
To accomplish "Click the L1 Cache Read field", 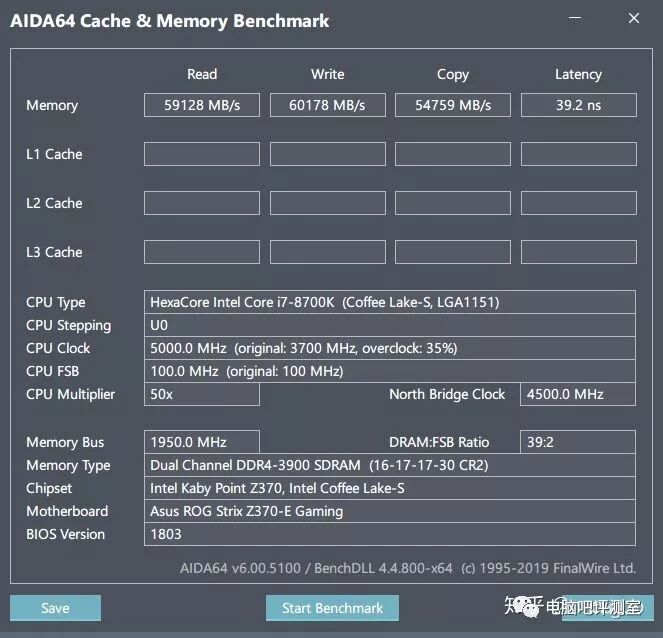I will pyautogui.click(x=202, y=154).
